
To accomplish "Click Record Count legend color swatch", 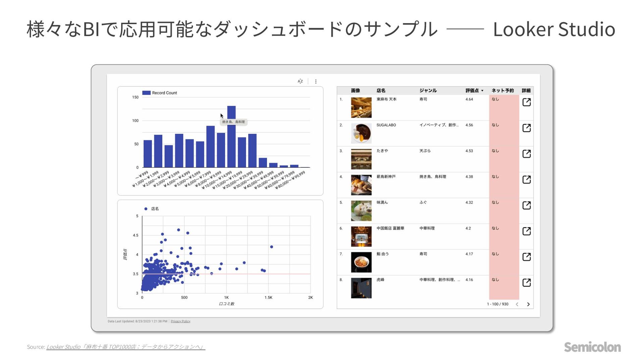I will (146, 93).
